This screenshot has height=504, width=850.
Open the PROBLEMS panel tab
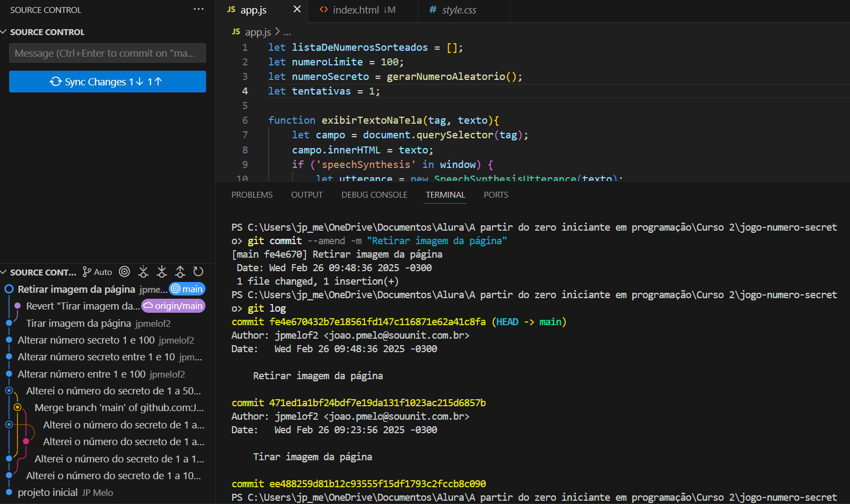click(x=252, y=194)
